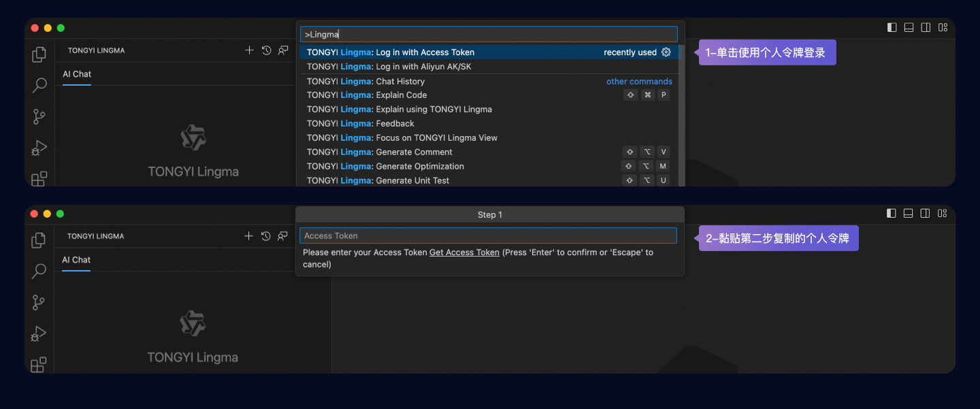
Task: Open Extensions icon in top window
Action: coord(39,178)
